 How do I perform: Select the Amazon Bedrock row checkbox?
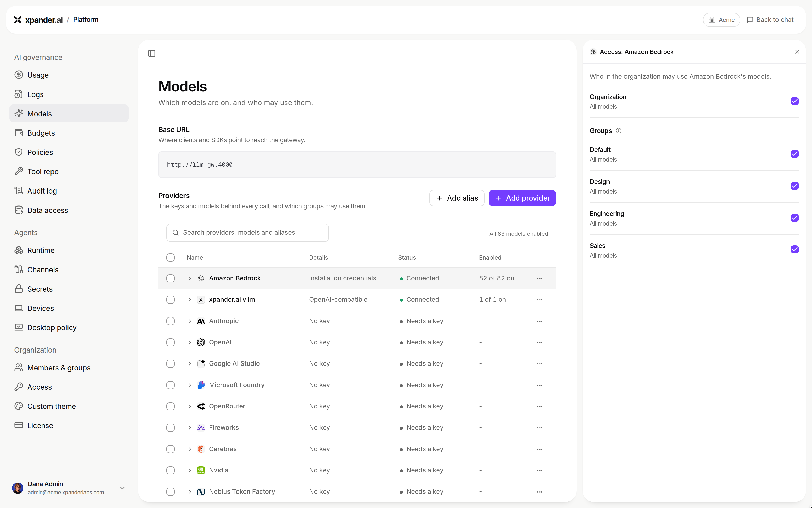point(171,278)
